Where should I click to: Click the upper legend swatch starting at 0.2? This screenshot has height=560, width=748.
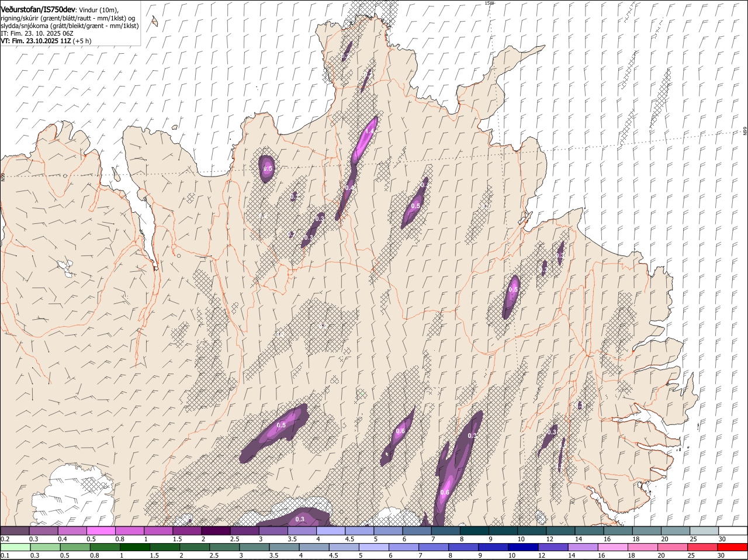tap(15, 530)
